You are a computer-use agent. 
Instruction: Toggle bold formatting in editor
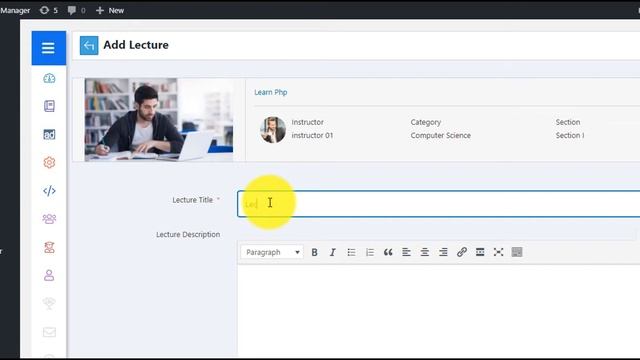[314, 252]
